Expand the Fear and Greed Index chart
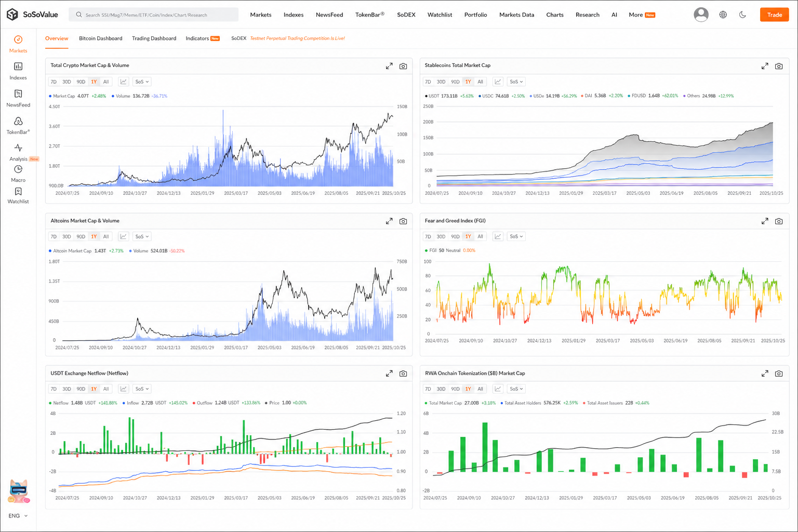798x532 pixels. [765, 221]
